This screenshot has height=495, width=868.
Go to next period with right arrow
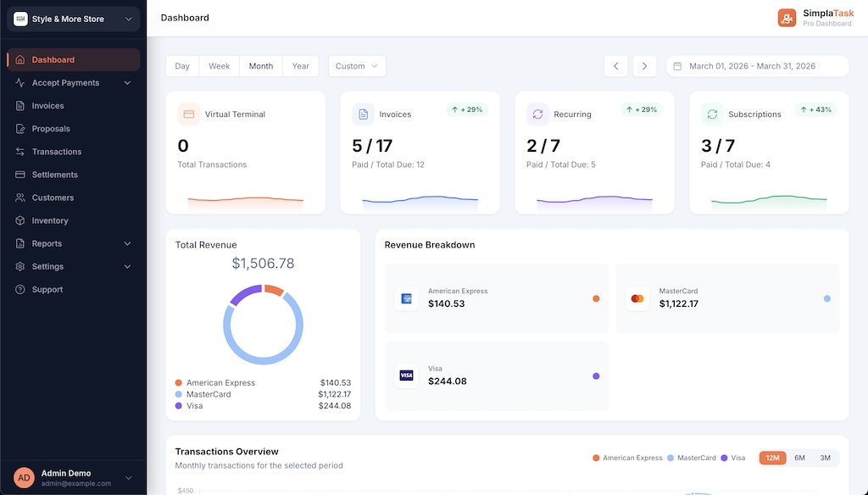pos(644,66)
